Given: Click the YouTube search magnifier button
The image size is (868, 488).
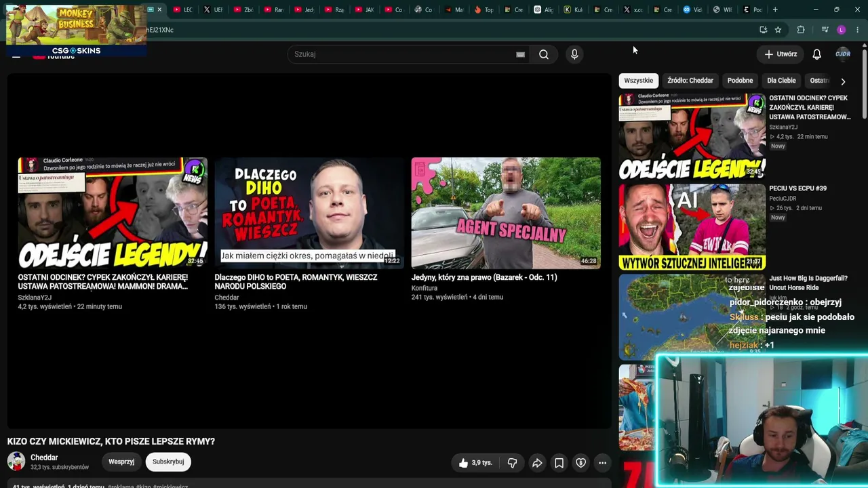Looking at the screenshot, I should [x=544, y=54].
